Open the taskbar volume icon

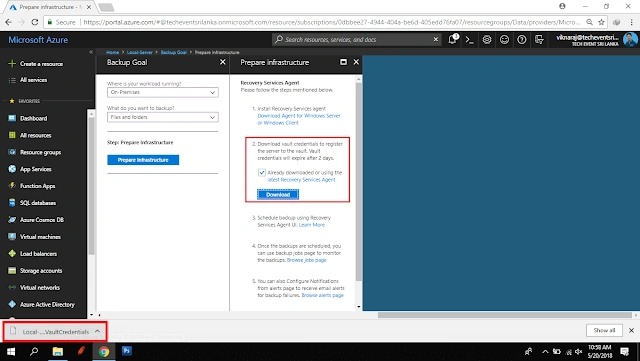pyautogui.click(x=579, y=351)
